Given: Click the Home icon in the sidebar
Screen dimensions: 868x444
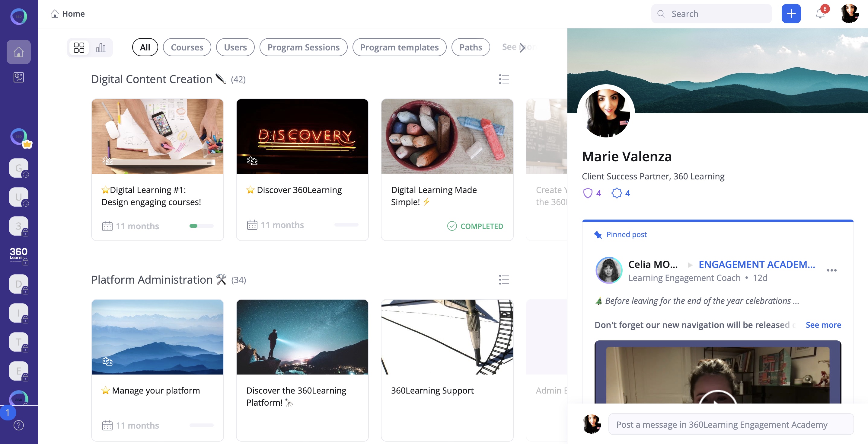Looking at the screenshot, I should click(18, 52).
